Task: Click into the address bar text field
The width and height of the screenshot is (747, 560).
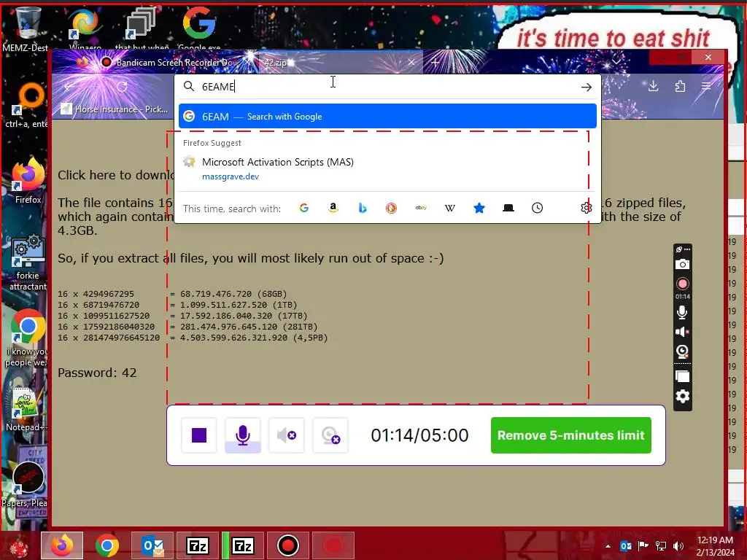Action: [386, 87]
